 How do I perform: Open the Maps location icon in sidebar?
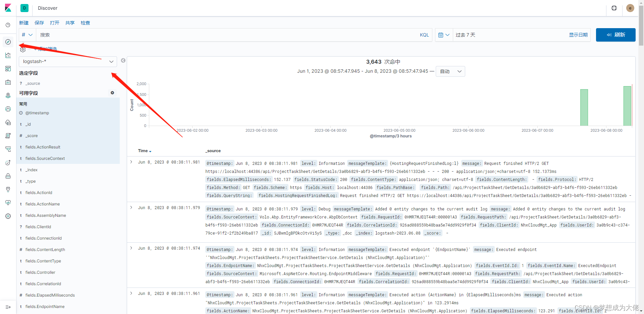point(8,96)
